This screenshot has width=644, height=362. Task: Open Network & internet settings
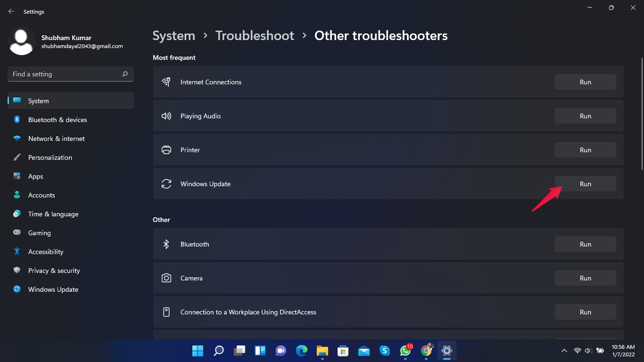click(56, 139)
